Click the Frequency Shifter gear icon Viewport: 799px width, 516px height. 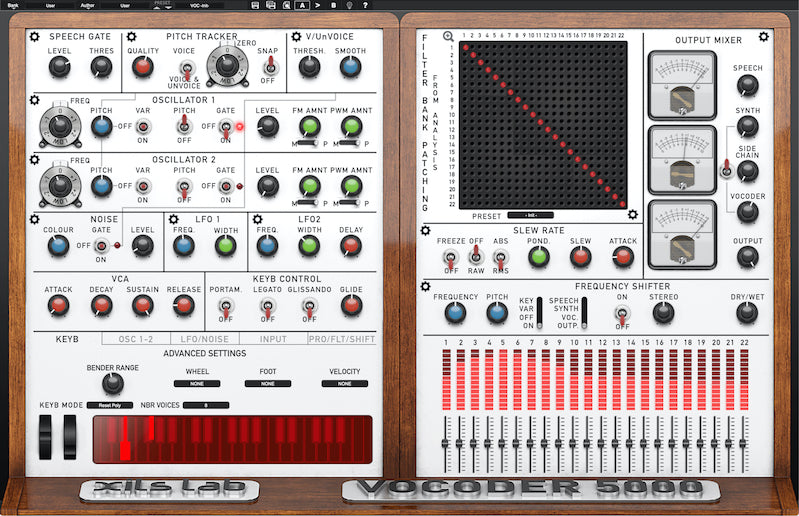tap(427, 287)
